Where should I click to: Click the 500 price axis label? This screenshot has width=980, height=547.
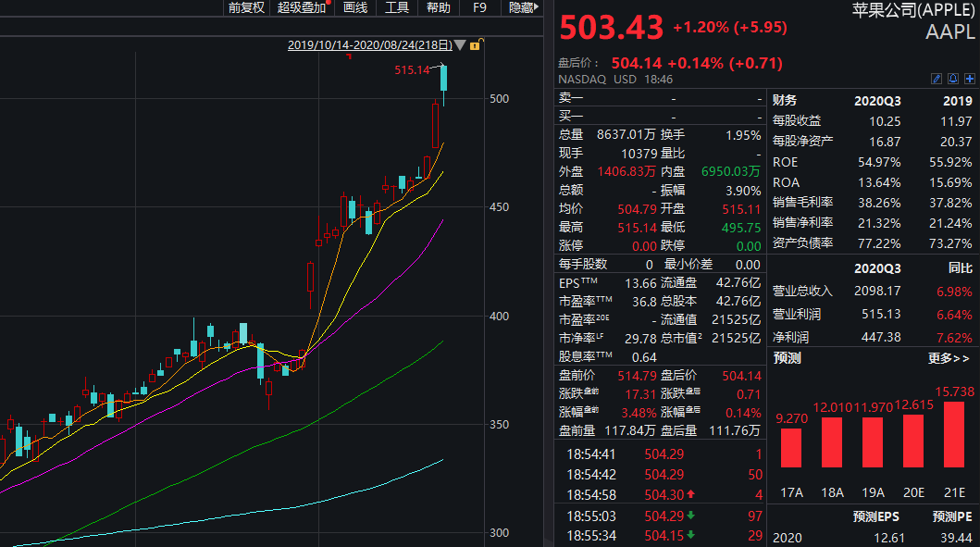(x=500, y=99)
